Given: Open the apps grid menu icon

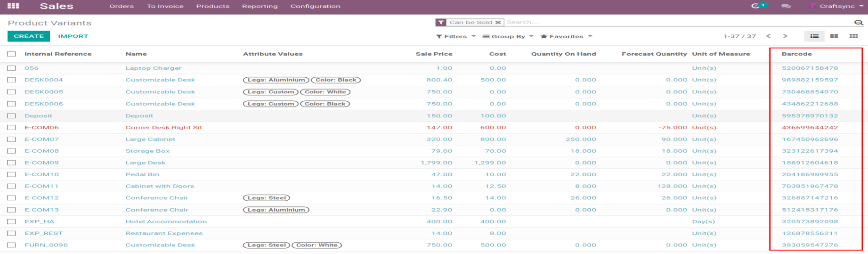Looking at the screenshot, I should (x=13, y=6).
